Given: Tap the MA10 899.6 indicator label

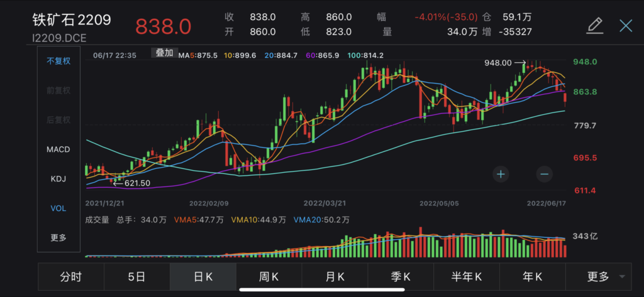Looking at the screenshot, I should click(x=240, y=55).
